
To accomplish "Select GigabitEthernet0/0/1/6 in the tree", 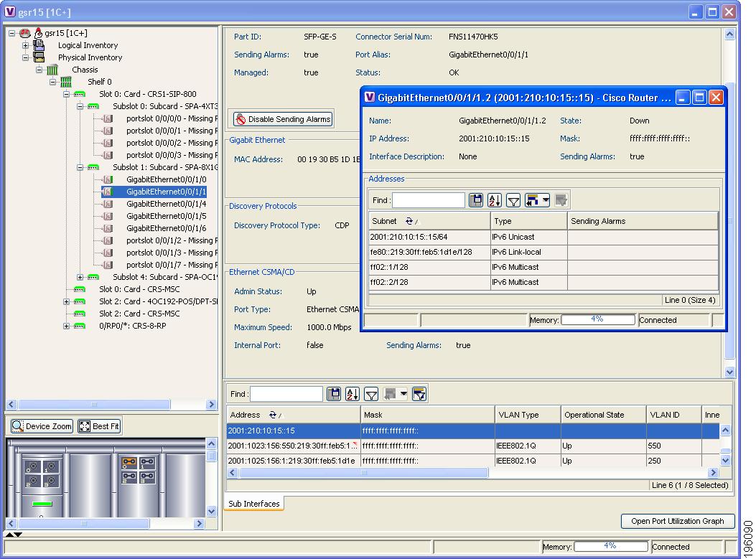I will (x=167, y=228).
